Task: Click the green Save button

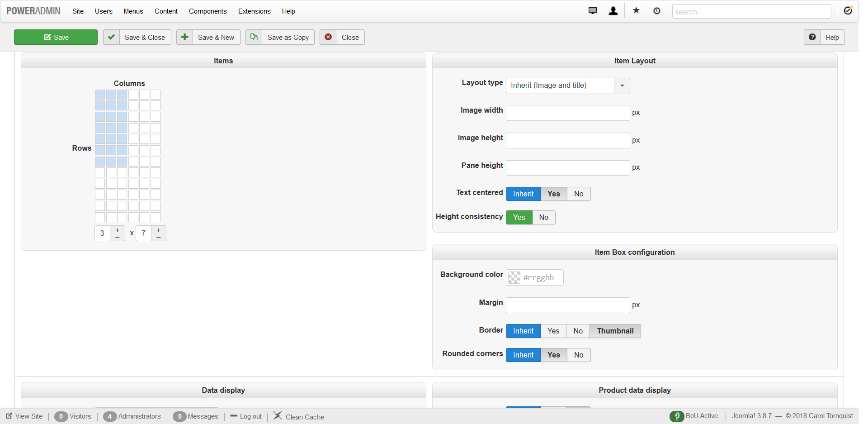Action: click(x=56, y=37)
